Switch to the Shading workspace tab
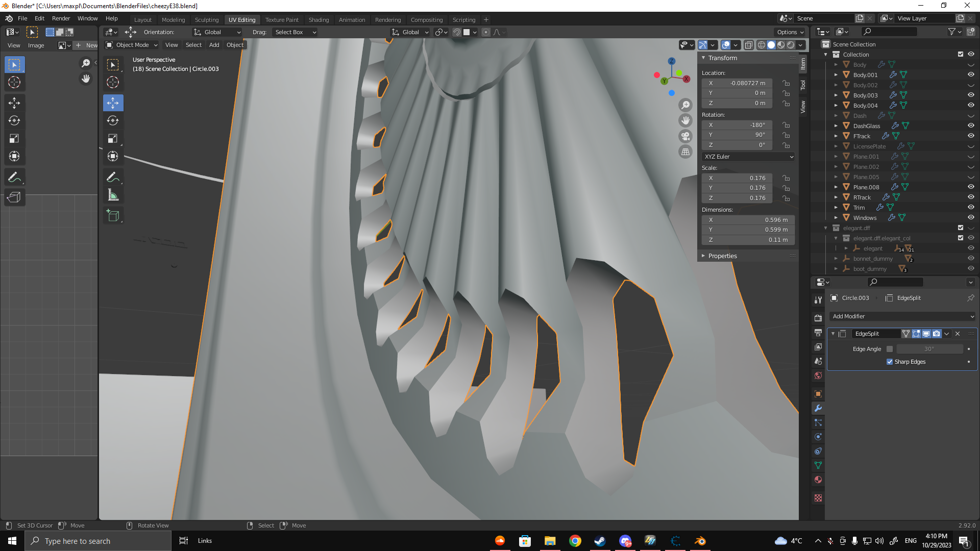 click(318, 20)
